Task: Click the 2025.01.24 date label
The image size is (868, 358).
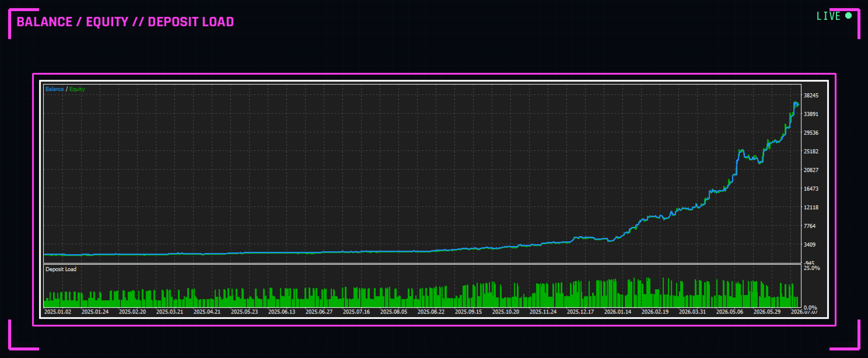Action: [x=95, y=312]
